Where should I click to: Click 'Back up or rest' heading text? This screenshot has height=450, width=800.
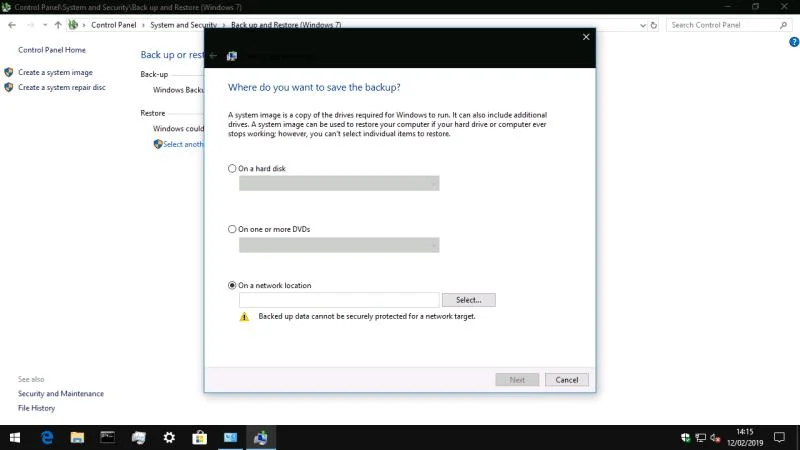[x=172, y=55]
